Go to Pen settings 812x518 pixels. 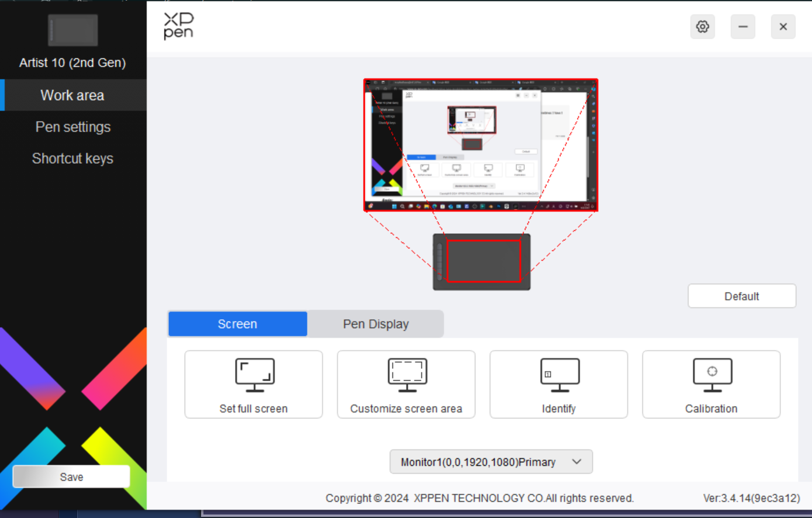pos(73,127)
